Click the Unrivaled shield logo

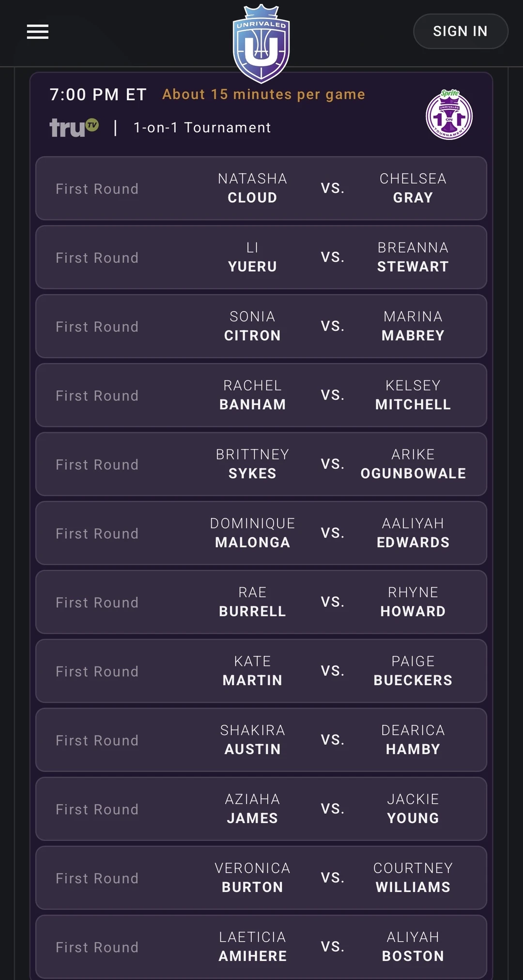click(261, 45)
